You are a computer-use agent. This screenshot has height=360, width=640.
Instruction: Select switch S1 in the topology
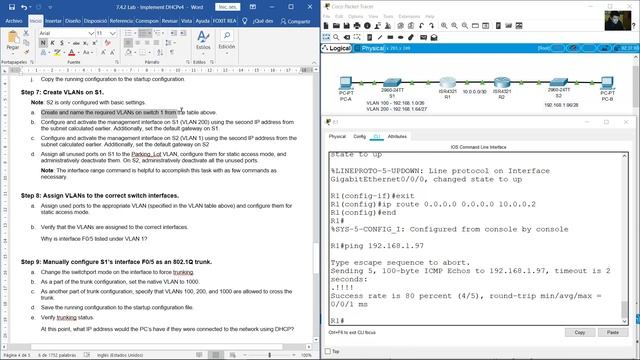392,83
